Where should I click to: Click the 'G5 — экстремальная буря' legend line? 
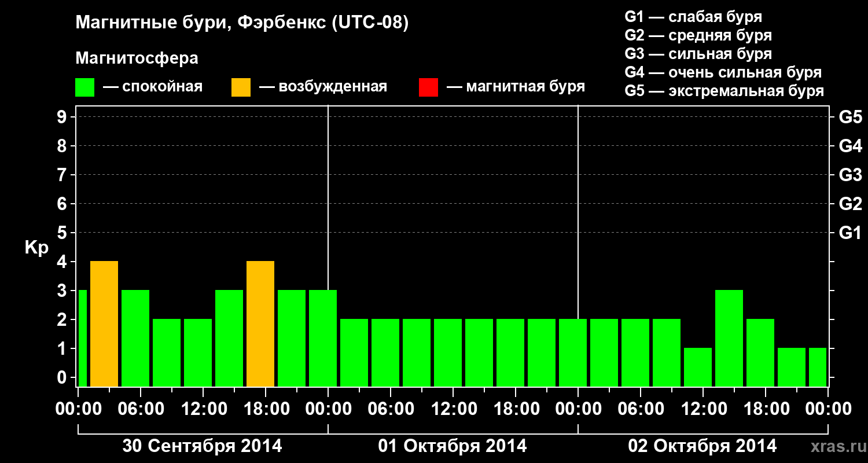coord(724,91)
